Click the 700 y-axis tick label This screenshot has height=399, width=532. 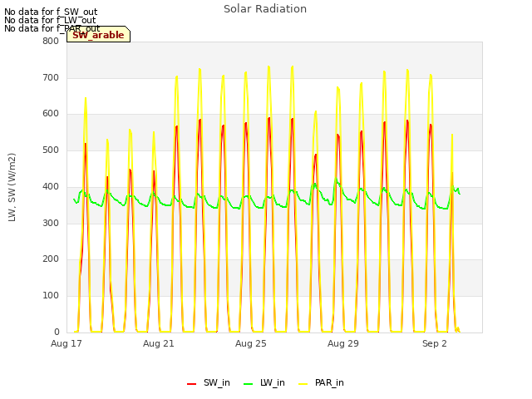pyautogui.click(x=51, y=77)
